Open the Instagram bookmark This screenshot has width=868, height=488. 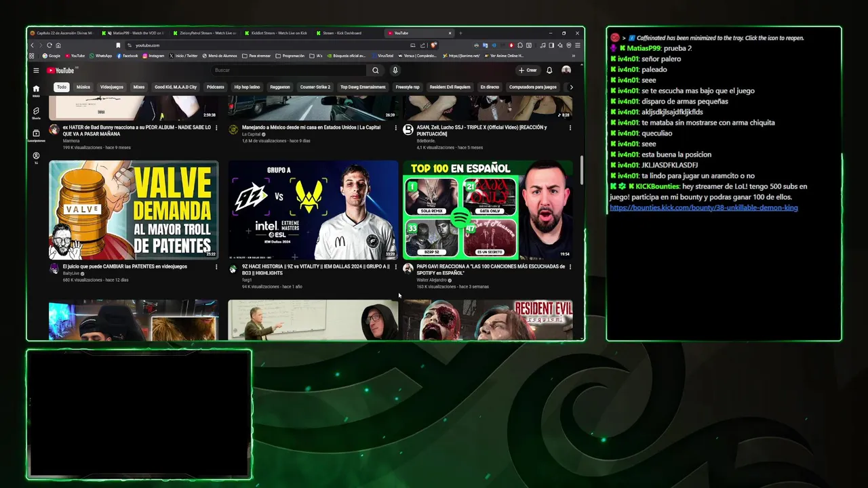(x=154, y=56)
